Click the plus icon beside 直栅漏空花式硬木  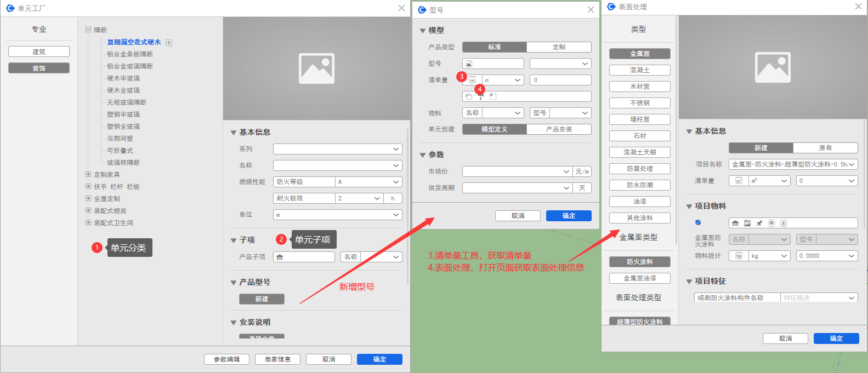169,43
